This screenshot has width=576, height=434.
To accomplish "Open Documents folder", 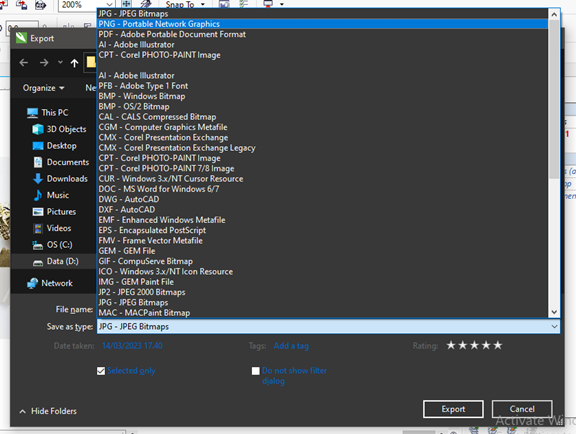I will coord(61,162).
